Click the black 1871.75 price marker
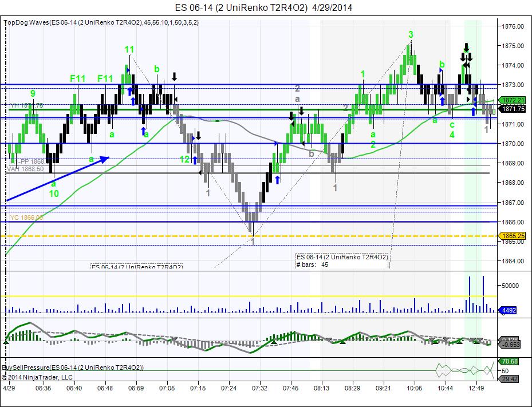This screenshot has width=532, height=407. pyautogui.click(x=513, y=109)
